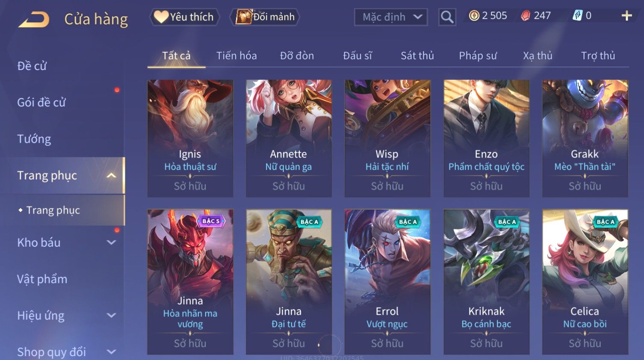The image size is (644, 360).
Task: Tap the red ruby currency icon
Action: (526, 16)
